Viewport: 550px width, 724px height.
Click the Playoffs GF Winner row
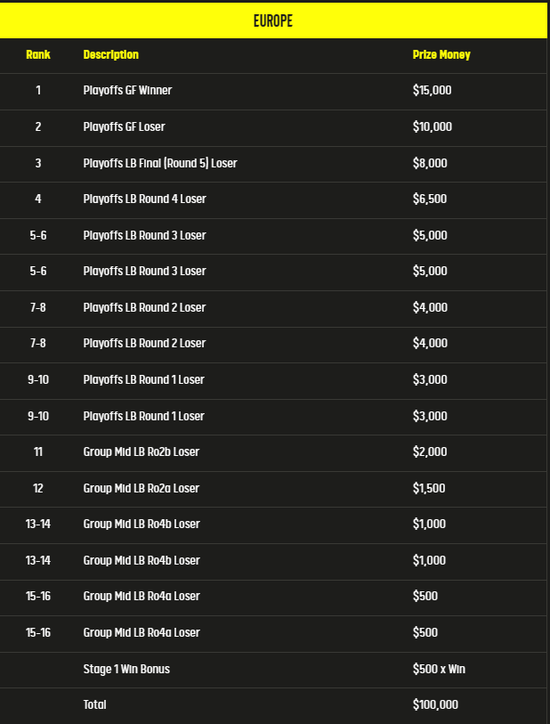pyautogui.click(x=273, y=91)
